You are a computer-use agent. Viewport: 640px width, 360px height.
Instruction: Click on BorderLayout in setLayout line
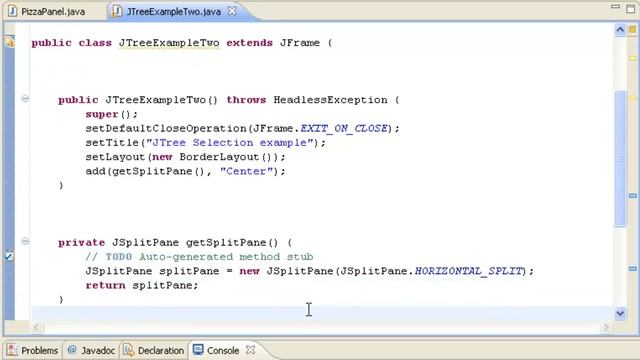(x=220, y=157)
